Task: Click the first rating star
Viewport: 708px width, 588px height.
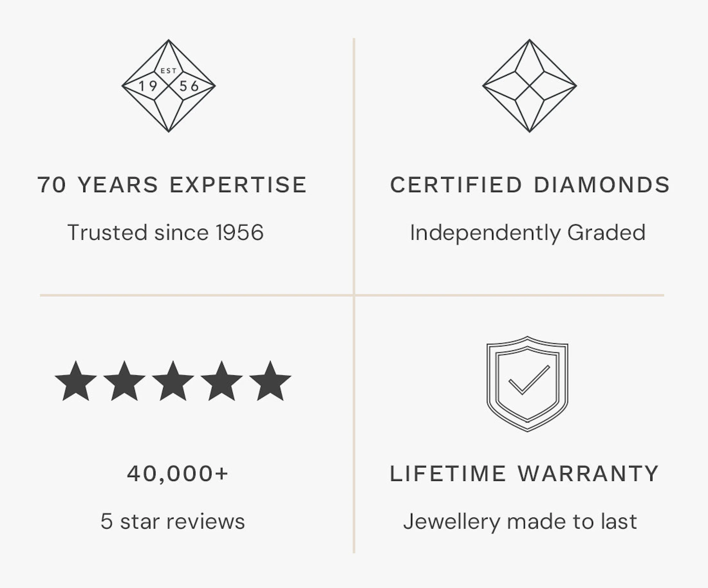Action: (76, 382)
